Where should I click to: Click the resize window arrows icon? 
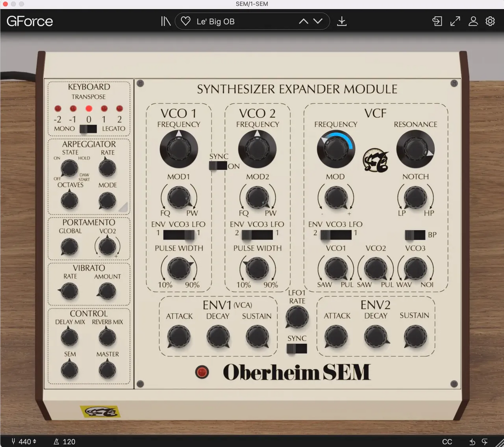(x=455, y=21)
